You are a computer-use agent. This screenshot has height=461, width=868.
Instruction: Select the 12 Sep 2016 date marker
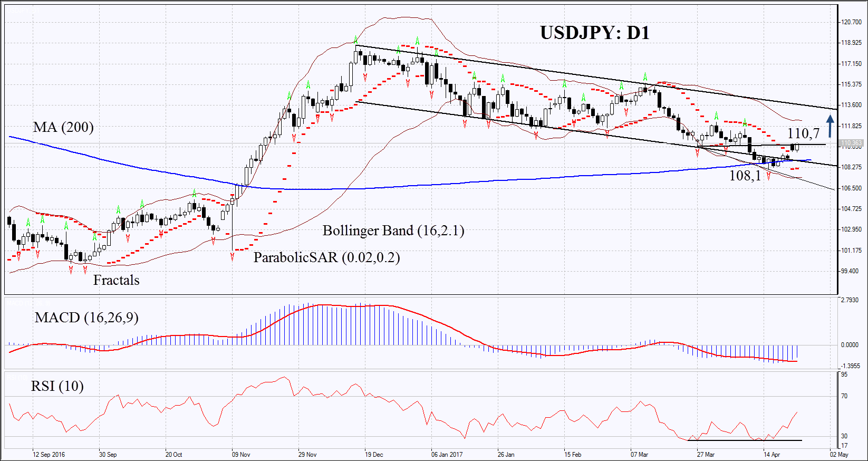click(x=49, y=454)
